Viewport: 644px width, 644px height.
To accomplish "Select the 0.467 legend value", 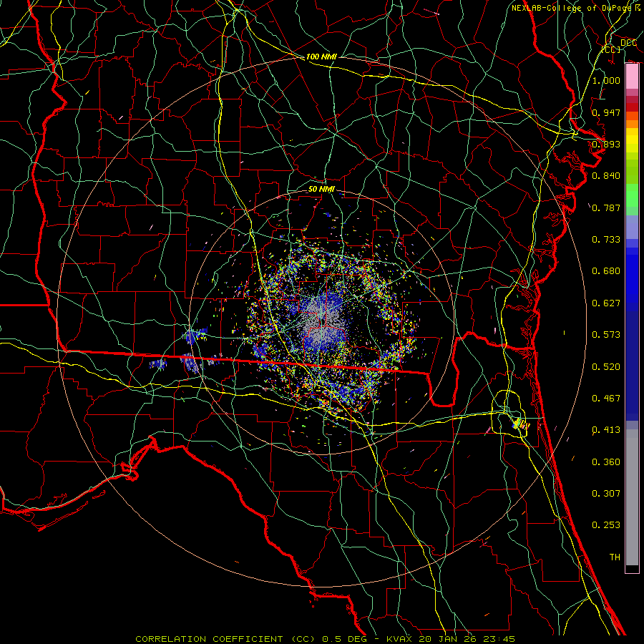I will (606, 399).
